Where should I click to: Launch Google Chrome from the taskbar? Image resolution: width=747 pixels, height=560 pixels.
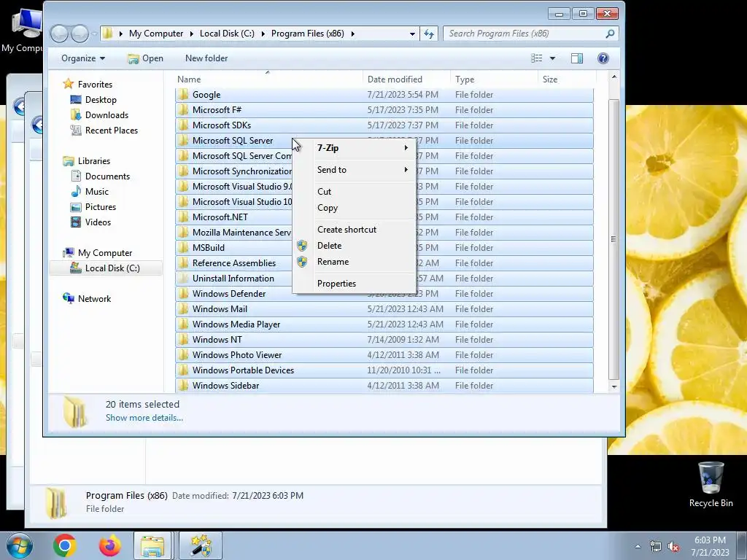pos(65,545)
